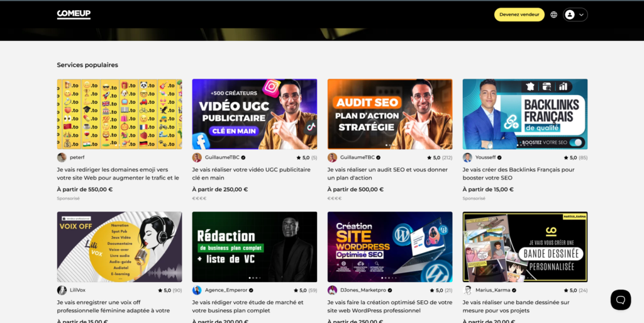Open the chat support bubble icon
The height and width of the screenshot is (323, 644).
[621, 300]
